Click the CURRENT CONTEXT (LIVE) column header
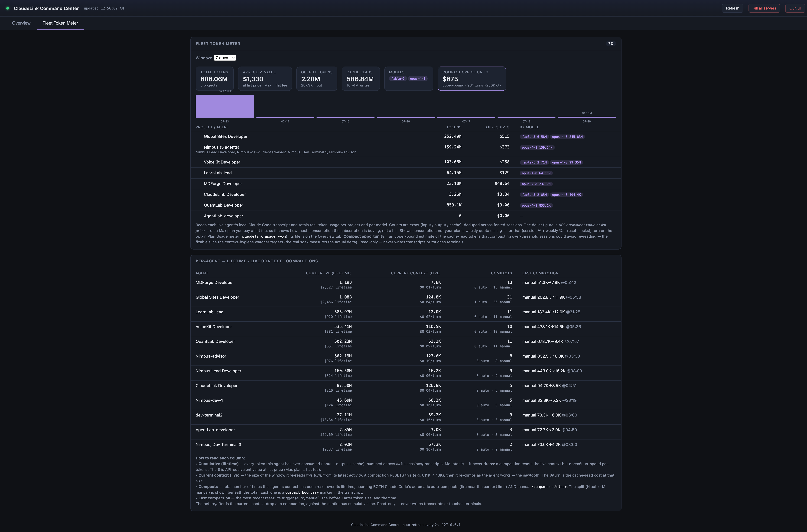Image resolution: width=807 pixels, height=532 pixels. [416, 273]
